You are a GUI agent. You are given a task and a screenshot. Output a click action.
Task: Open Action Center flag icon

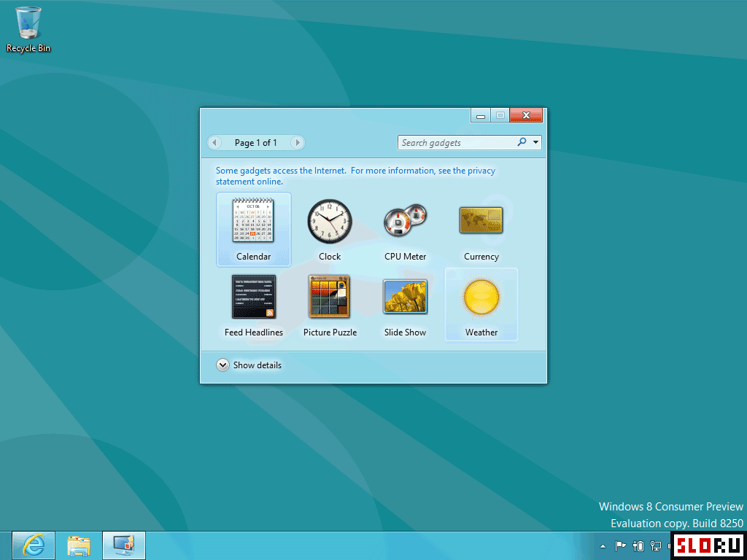[620, 546]
